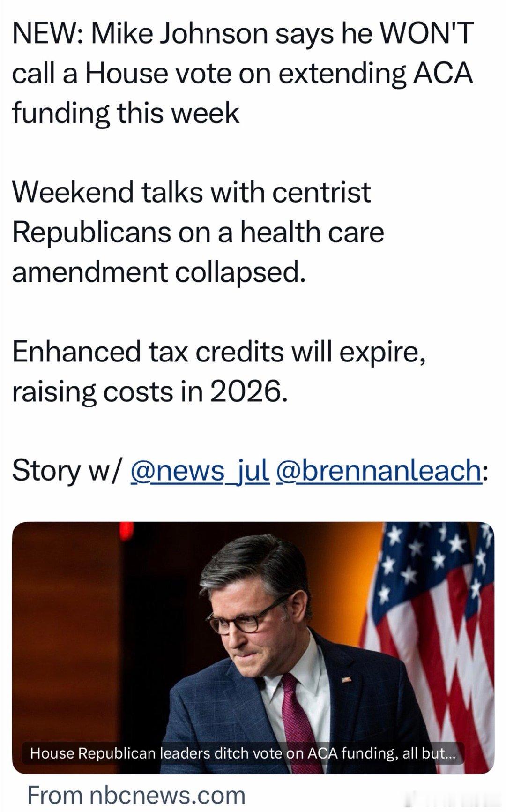506x812 pixels.
Task: Click the "Weekend talks with centrist" paragraph
Action: pyautogui.click(x=192, y=192)
